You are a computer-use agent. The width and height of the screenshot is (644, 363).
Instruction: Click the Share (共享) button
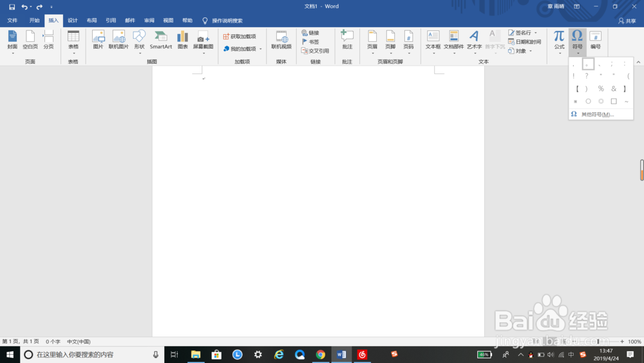pos(627,21)
